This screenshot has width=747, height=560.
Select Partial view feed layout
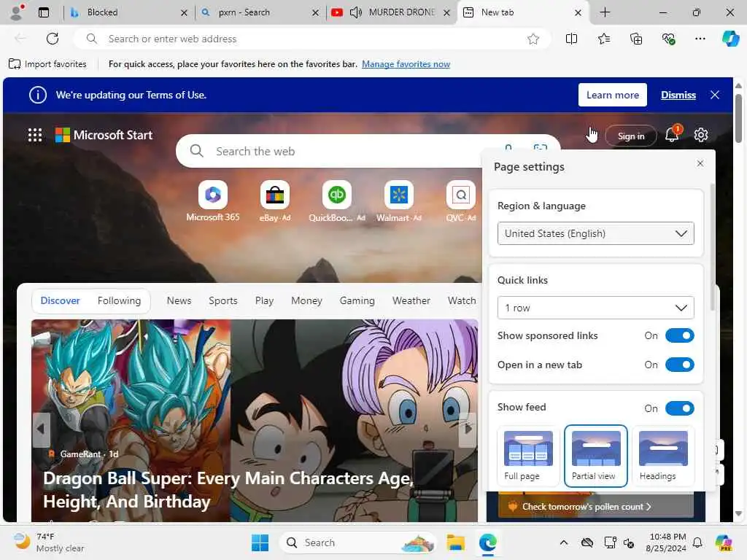click(x=596, y=456)
